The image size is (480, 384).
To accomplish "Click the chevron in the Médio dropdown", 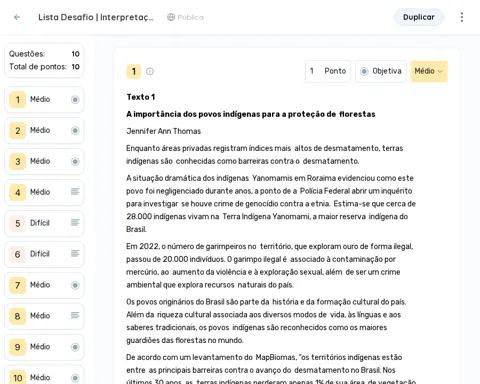I will [440, 71].
